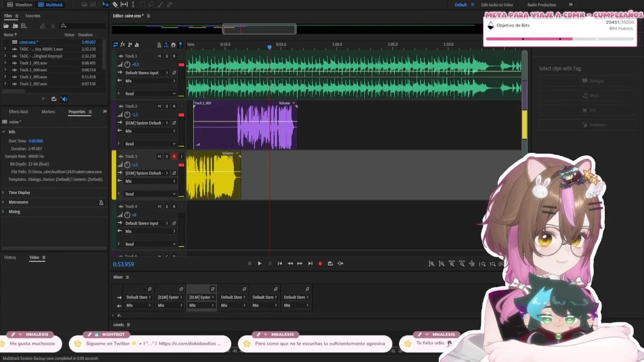Show Sends track view icon

pyautogui.click(x=130, y=45)
